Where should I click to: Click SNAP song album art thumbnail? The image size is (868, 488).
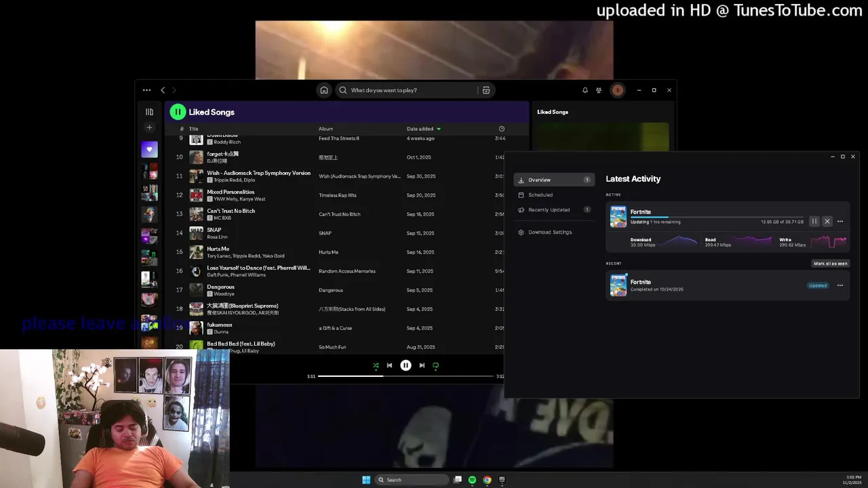[196, 233]
